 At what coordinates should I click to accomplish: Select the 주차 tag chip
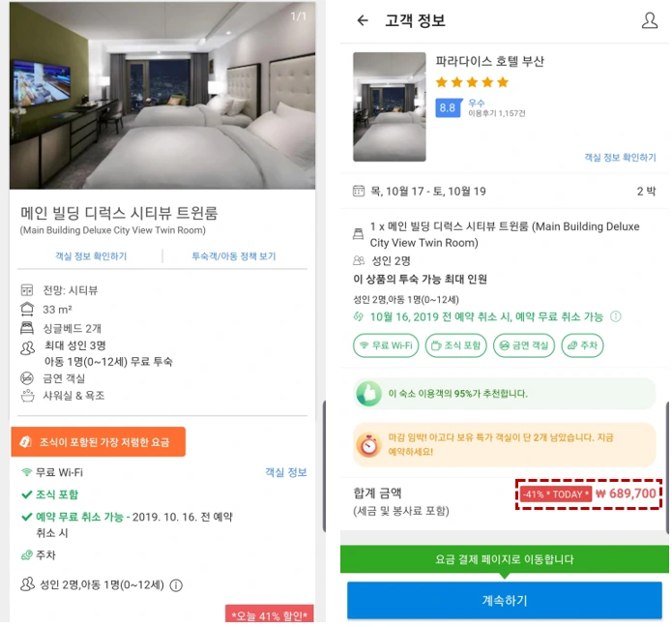(x=582, y=345)
